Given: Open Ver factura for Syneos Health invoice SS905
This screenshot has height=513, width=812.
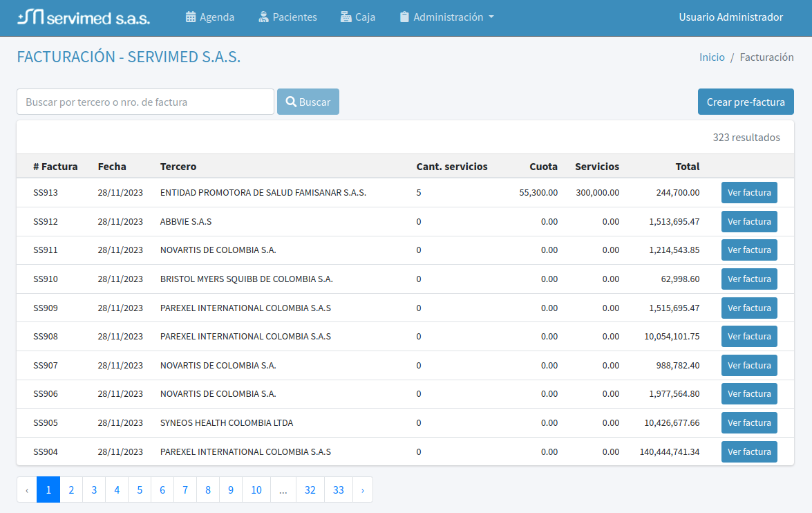Looking at the screenshot, I should point(748,423).
